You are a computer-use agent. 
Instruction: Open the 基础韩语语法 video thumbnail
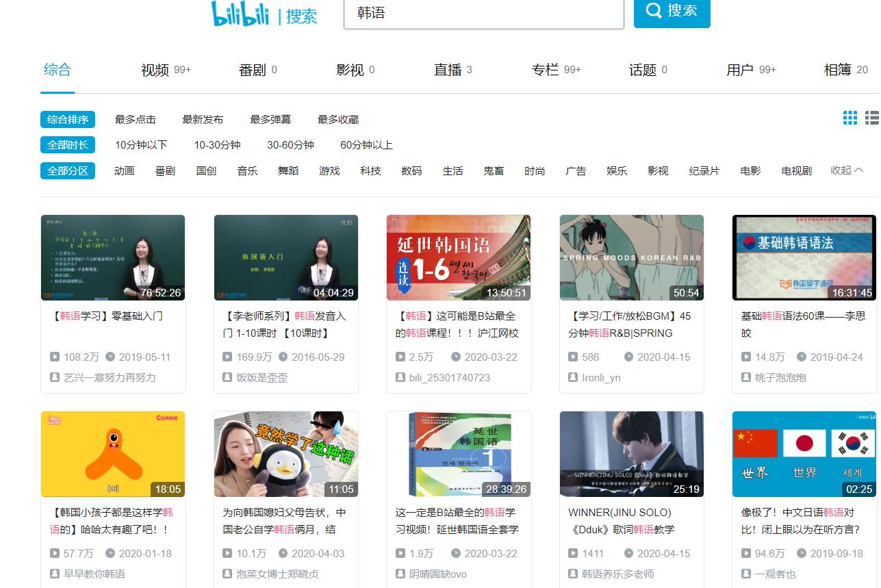click(804, 258)
